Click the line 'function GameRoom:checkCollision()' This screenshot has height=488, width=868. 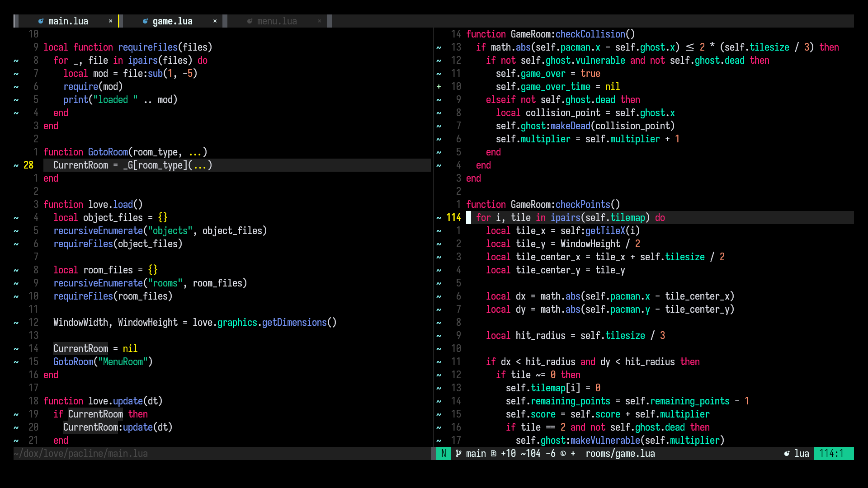(x=551, y=34)
